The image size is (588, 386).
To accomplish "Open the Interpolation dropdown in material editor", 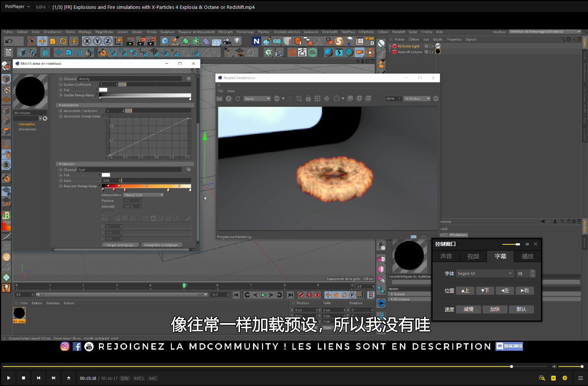I will coord(144,195).
